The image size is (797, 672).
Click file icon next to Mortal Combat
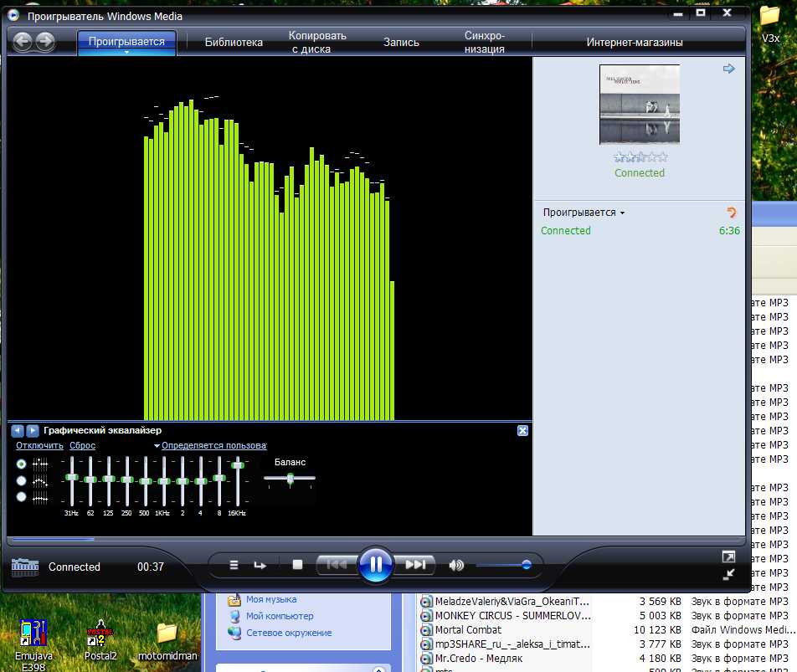[426, 630]
